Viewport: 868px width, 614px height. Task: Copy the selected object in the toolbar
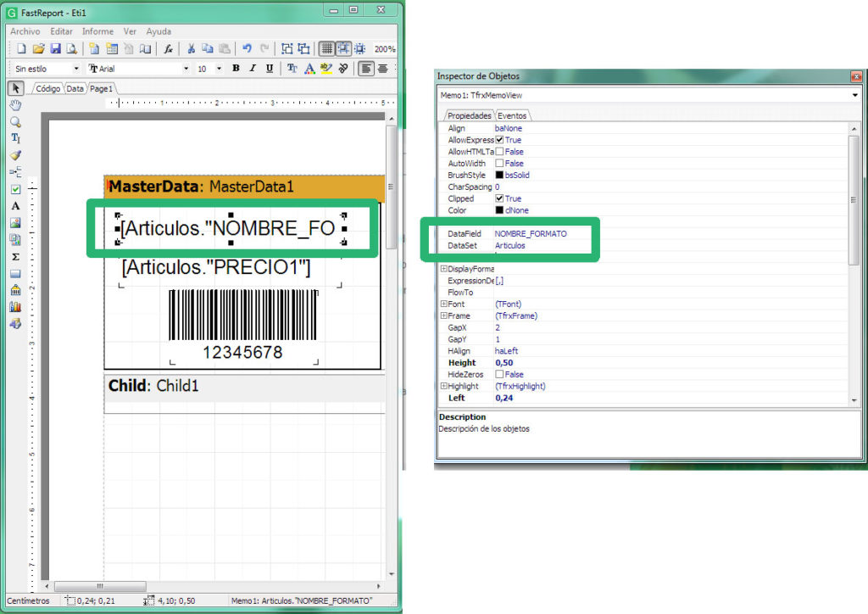point(208,48)
